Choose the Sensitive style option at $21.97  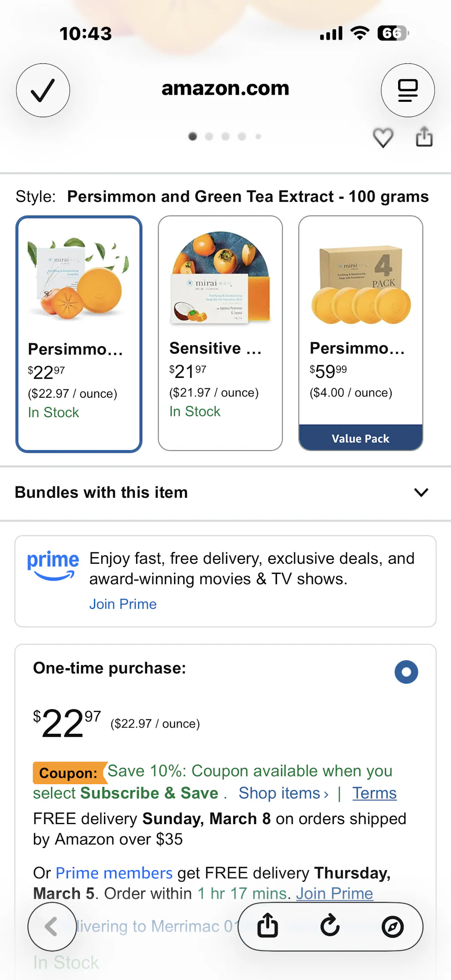pyautogui.click(x=220, y=333)
